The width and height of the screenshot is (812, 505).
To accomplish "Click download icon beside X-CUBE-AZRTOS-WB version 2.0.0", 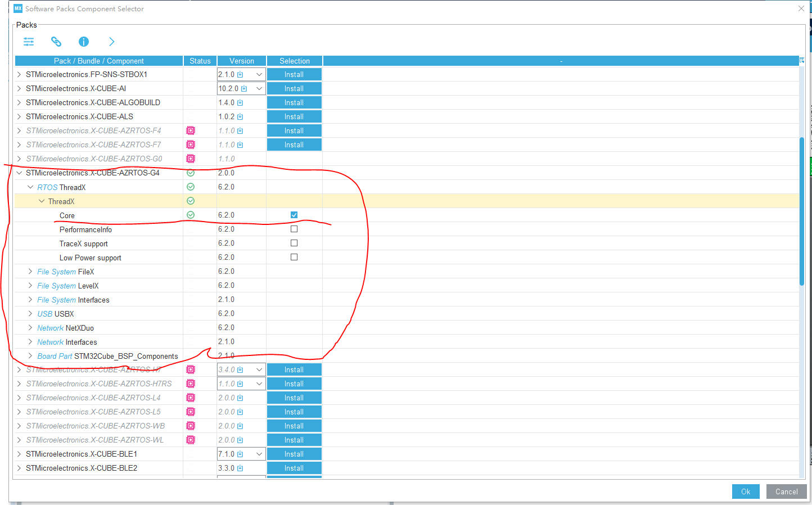I will coord(240,426).
